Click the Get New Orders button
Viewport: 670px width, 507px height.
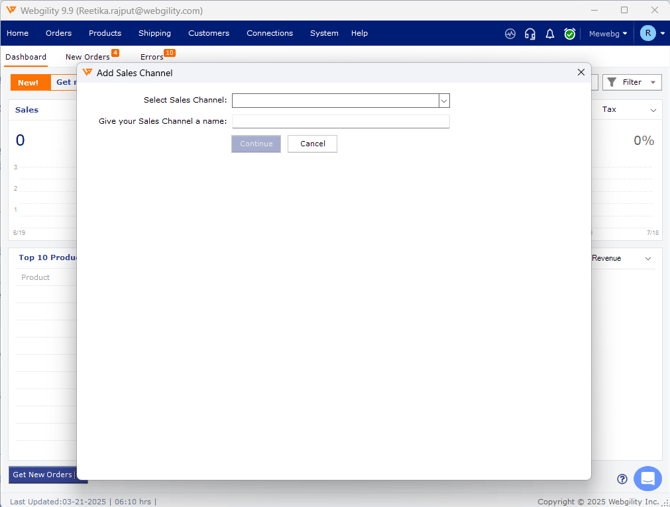click(x=42, y=475)
